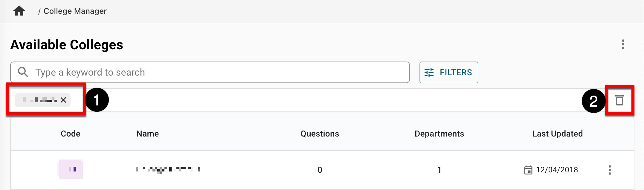Click the calendar icon beside 12/04/2018
This screenshot has height=190, width=644.
tap(528, 170)
